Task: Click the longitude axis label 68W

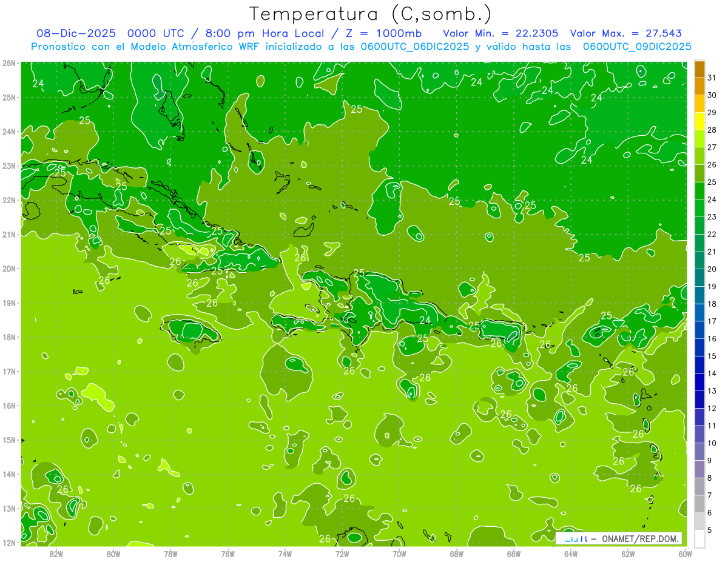Action: 457,554
